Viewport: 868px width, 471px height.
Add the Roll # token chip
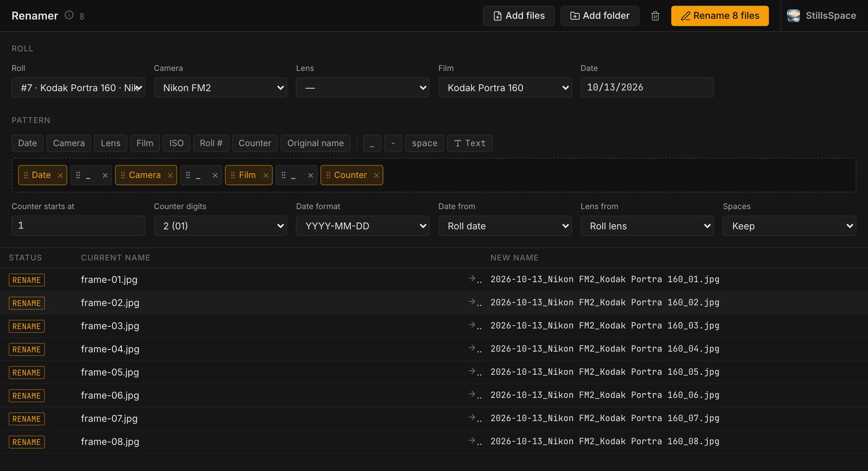click(211, 143)
